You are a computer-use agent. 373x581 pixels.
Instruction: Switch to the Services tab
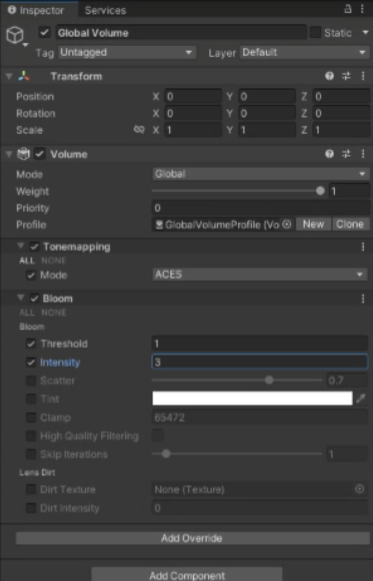[105, 10]
